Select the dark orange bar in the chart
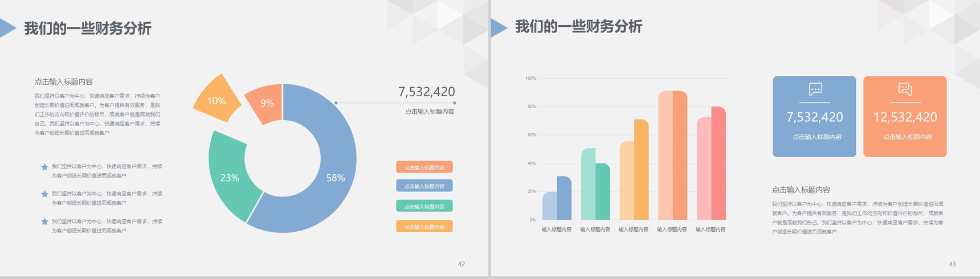Viewport: 980px width, 279px height. coord(642,170)
